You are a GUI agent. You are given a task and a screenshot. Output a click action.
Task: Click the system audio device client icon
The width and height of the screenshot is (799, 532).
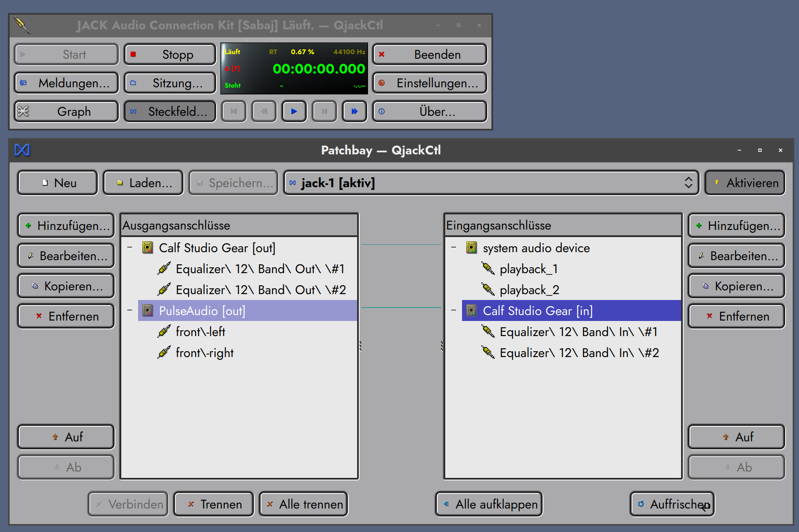coord(472,248)
